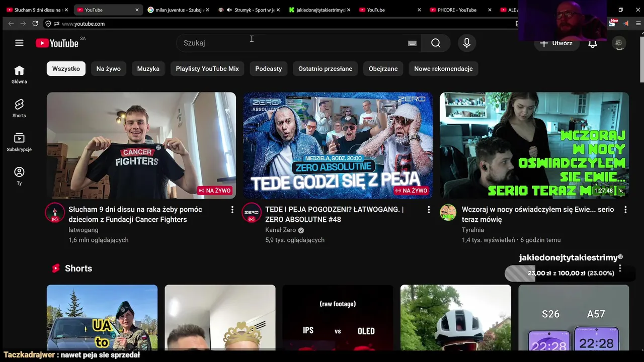
Task: Click the browser address bar youtube.com
Action: point(282,24)
